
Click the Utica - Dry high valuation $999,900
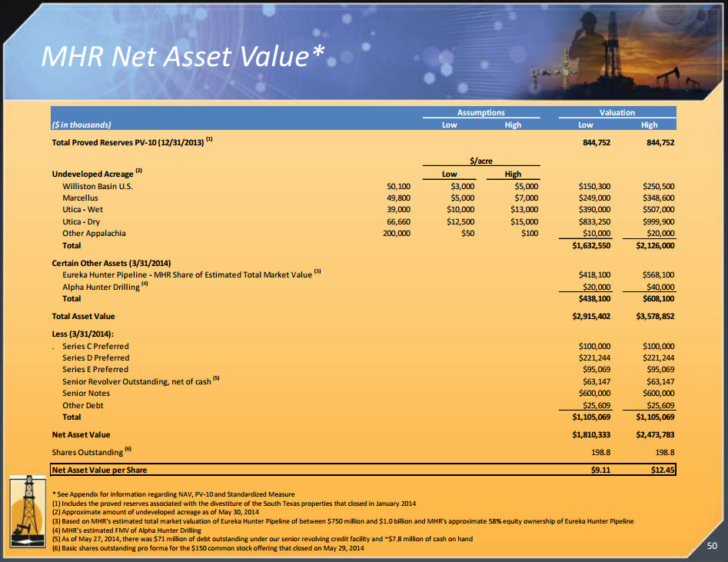(x=657, y=222)
